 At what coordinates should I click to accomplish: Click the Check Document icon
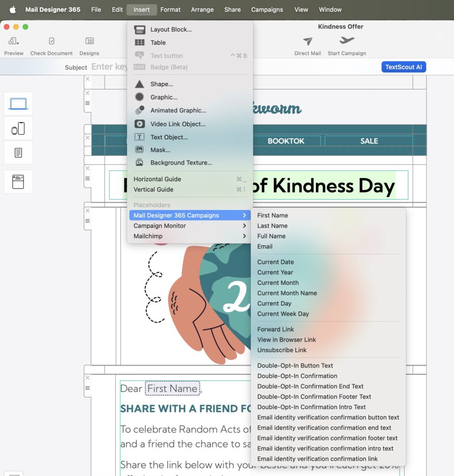[x=51, y=41]
